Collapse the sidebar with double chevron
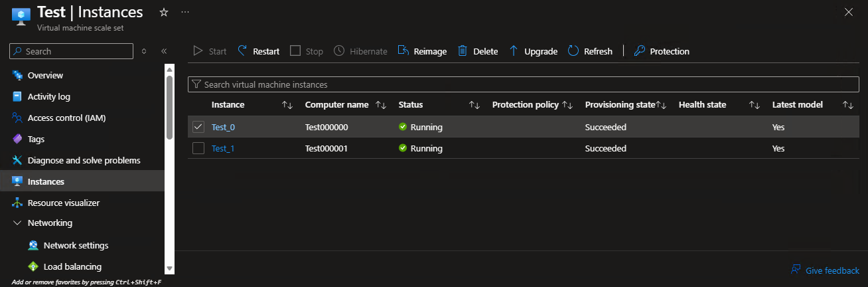This screenshot has width=868, height=287. tap(164, 51)
